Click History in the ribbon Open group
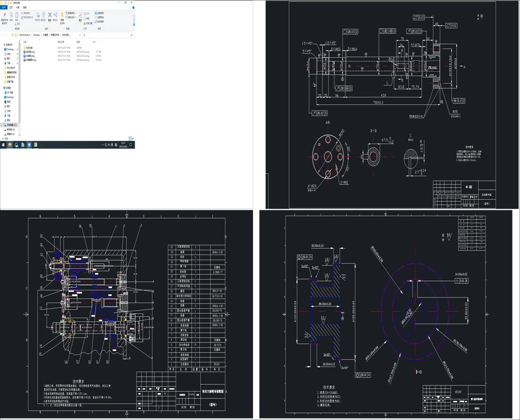The height and width of the screenshot is (420, 520). click(x=88, y=23)
